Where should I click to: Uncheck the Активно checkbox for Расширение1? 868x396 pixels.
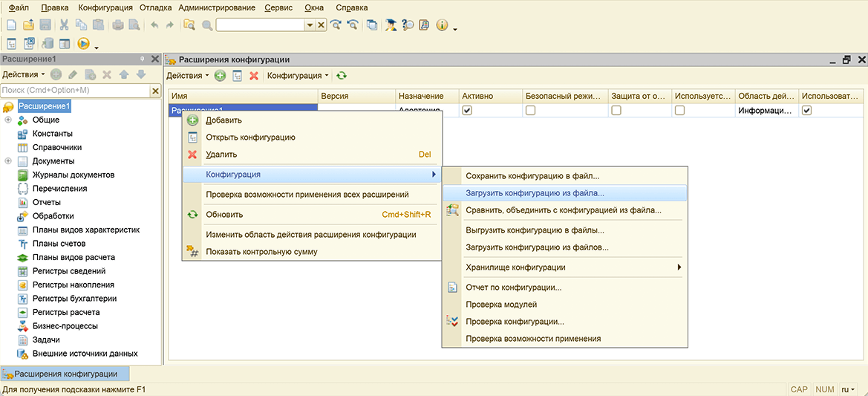[x=467, y=110]
